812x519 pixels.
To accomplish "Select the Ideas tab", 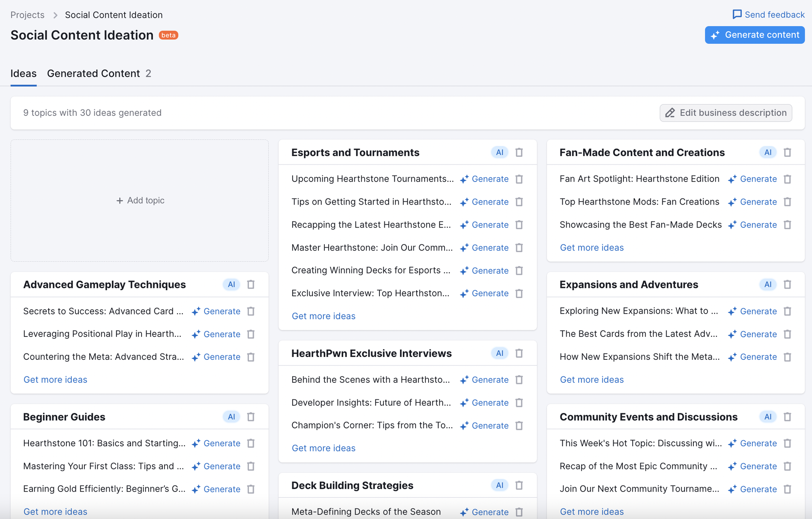I will 23,74.
